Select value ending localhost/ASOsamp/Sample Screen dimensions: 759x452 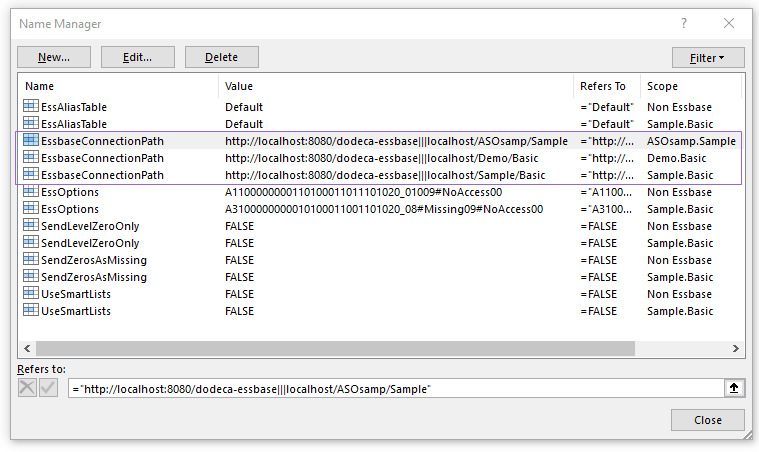tap(396, 141)
